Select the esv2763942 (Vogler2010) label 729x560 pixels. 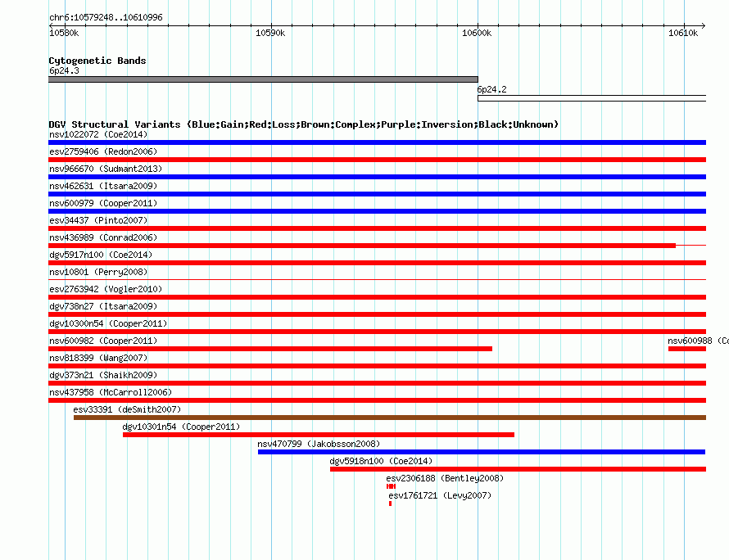106,290
